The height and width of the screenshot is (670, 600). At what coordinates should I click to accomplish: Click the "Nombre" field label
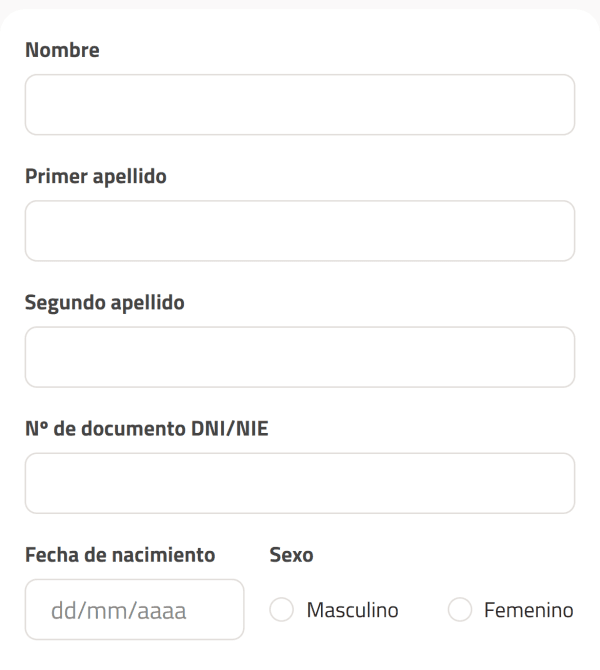click(x=62, y=50)
